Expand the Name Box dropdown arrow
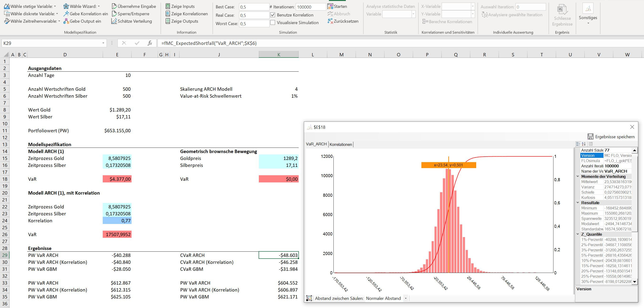This screenshot has height=308, width=644. 103,43
